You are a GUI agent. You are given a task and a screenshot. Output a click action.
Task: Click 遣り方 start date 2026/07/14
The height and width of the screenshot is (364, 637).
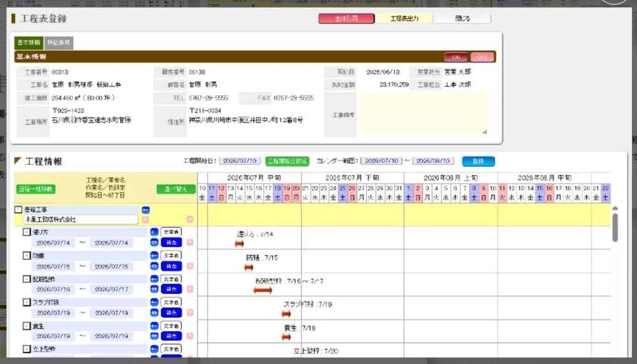[x=54, y=242]
